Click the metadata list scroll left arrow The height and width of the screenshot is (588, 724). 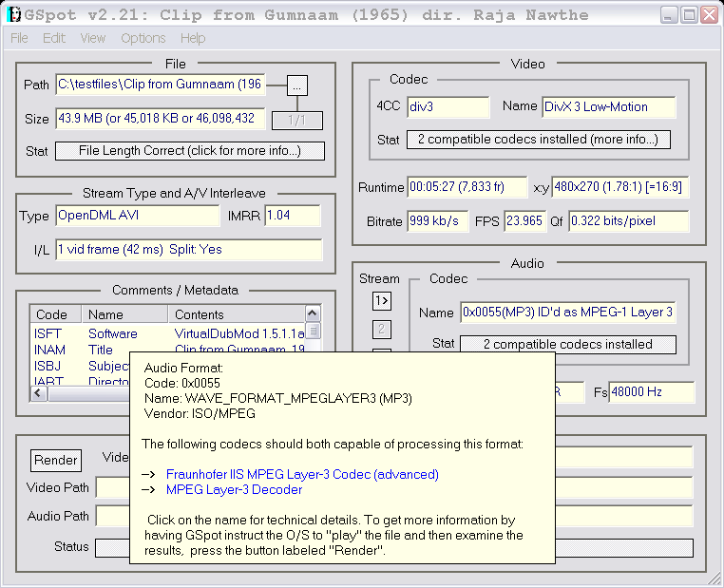tap(39, 393)
